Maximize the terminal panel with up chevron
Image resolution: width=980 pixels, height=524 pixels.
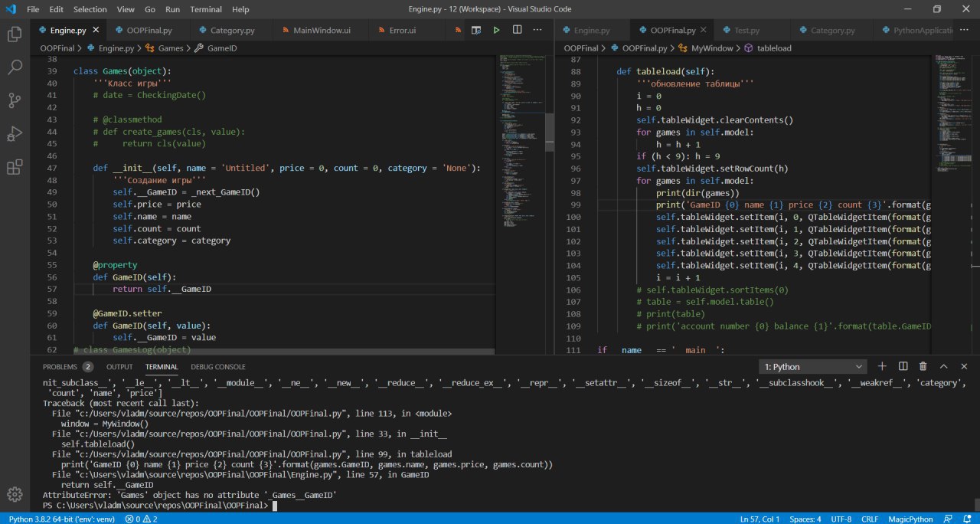pyautogui.click(x=943, y=367)
